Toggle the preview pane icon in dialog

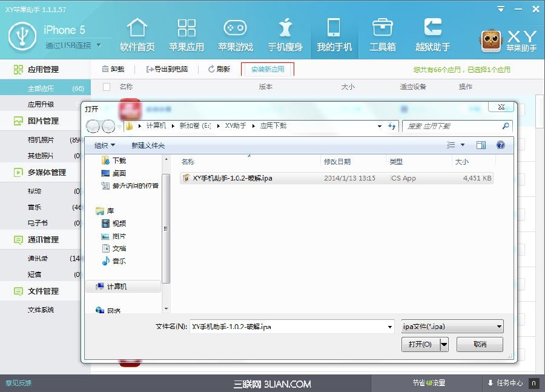tap(481, 145)
